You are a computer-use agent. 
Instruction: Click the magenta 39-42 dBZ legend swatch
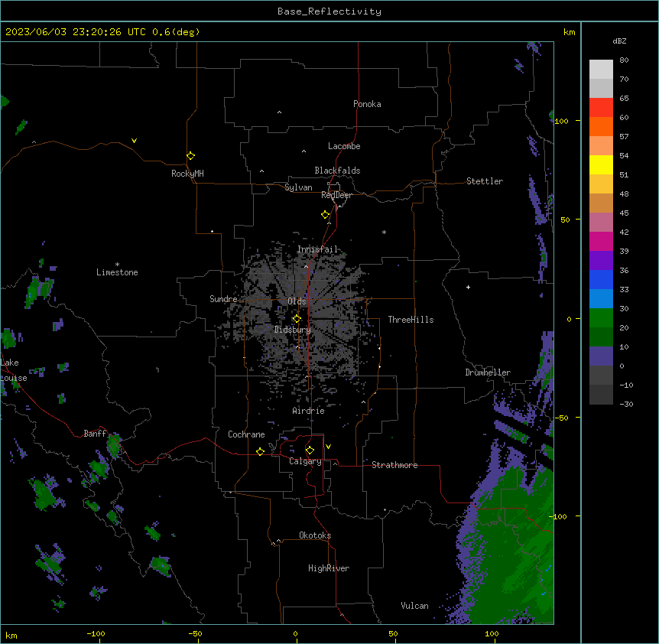[601, 241]
